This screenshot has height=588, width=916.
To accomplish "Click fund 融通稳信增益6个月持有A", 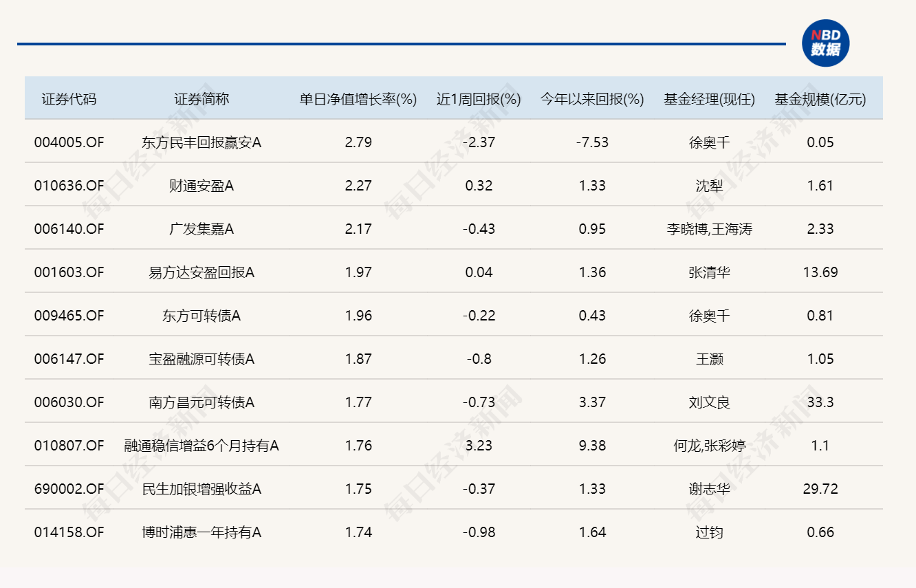I will [x=201, y=446].
